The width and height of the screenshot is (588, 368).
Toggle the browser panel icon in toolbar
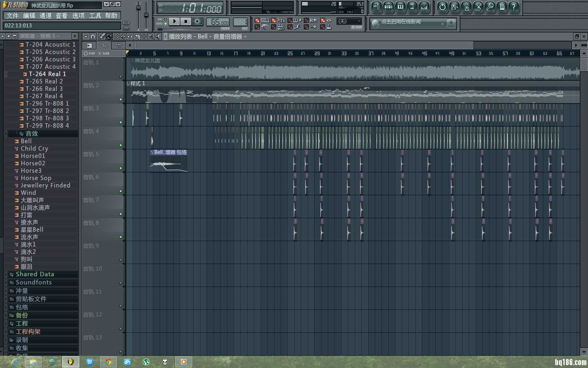412,7
